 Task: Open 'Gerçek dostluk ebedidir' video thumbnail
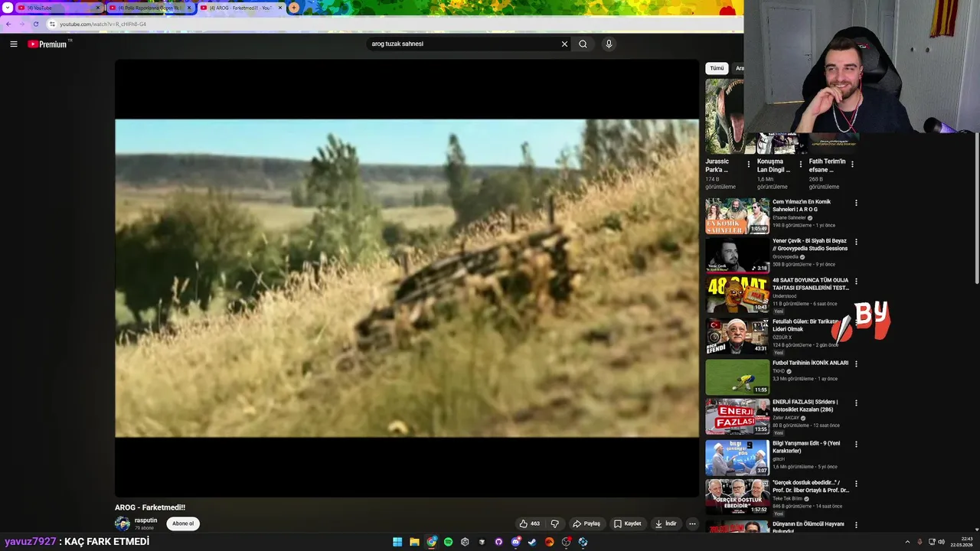point(737,497)
